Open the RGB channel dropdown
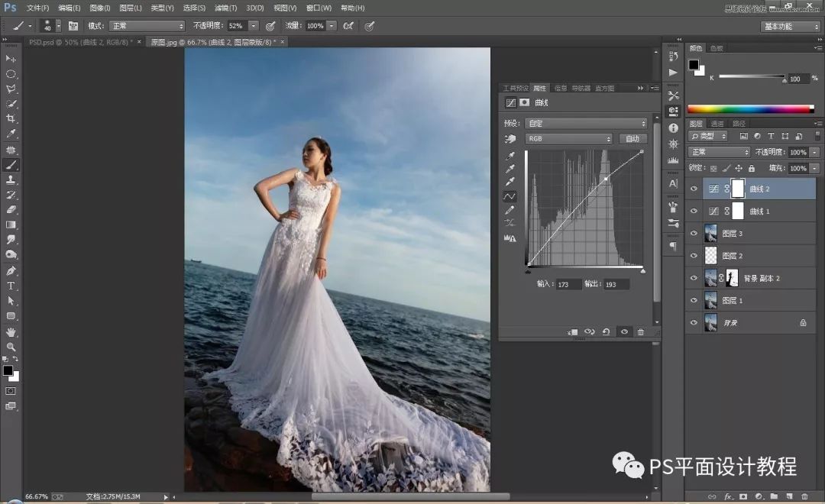The image size is (825, 504). click(x=568, y=139)
